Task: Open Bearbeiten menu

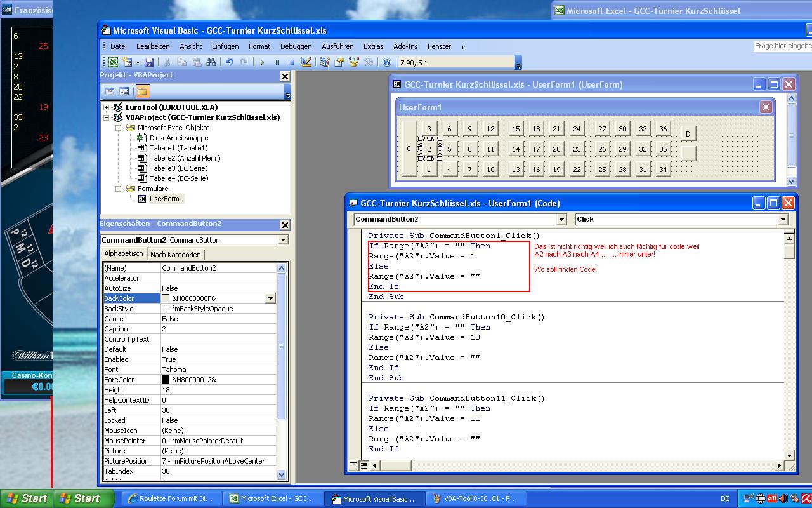Action: [x=153, y=46]
